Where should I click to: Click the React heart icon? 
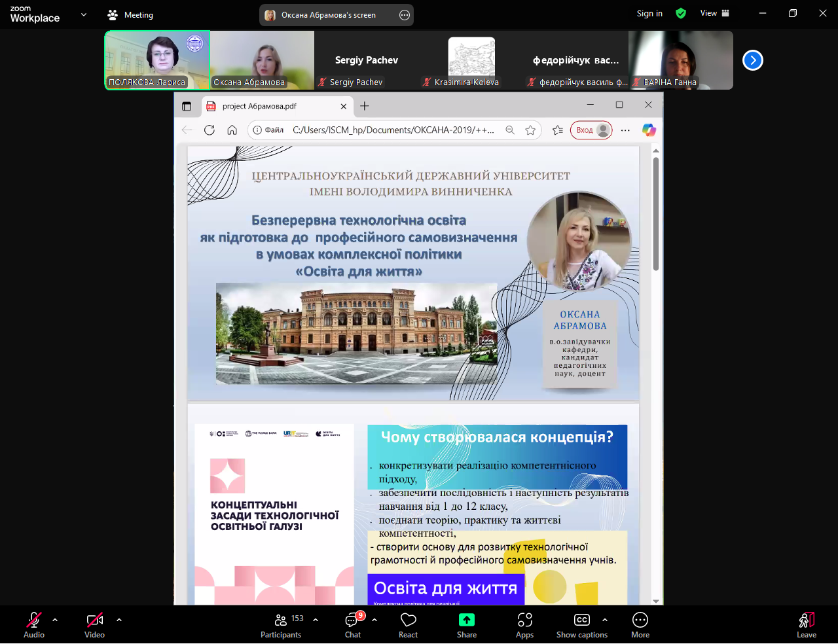pyautogui.click(x=408, y=625)
